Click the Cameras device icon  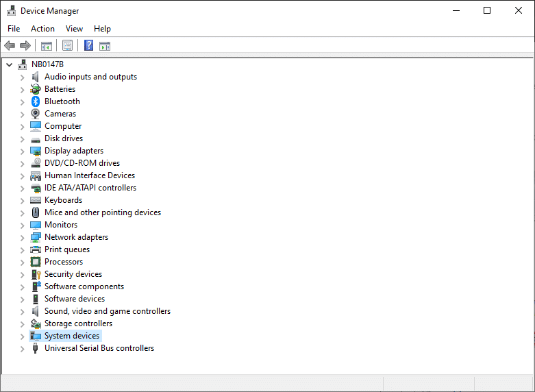(x=36, y=114)
